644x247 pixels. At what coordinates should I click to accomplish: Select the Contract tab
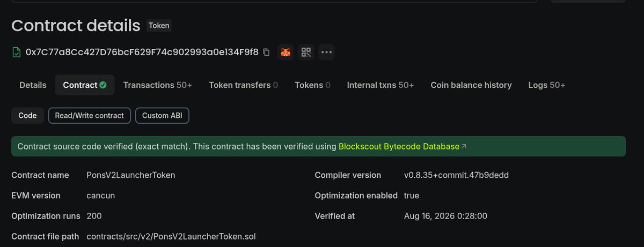coord(85,85)
